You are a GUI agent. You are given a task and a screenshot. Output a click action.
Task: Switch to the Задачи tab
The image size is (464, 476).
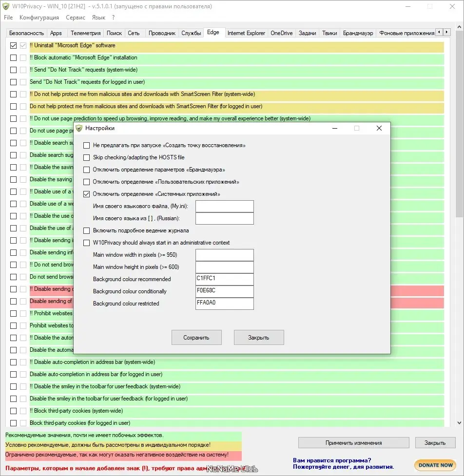coord(308,33)
